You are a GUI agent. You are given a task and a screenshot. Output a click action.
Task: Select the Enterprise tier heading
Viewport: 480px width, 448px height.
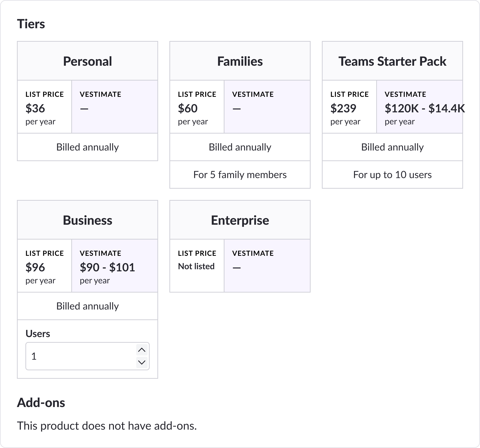click(x=240, y=220)
